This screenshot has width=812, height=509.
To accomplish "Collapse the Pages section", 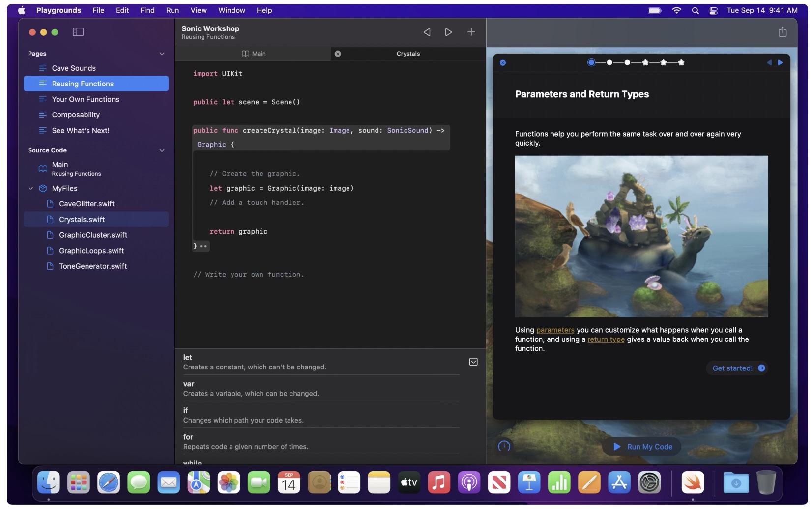I will [162, 54].
